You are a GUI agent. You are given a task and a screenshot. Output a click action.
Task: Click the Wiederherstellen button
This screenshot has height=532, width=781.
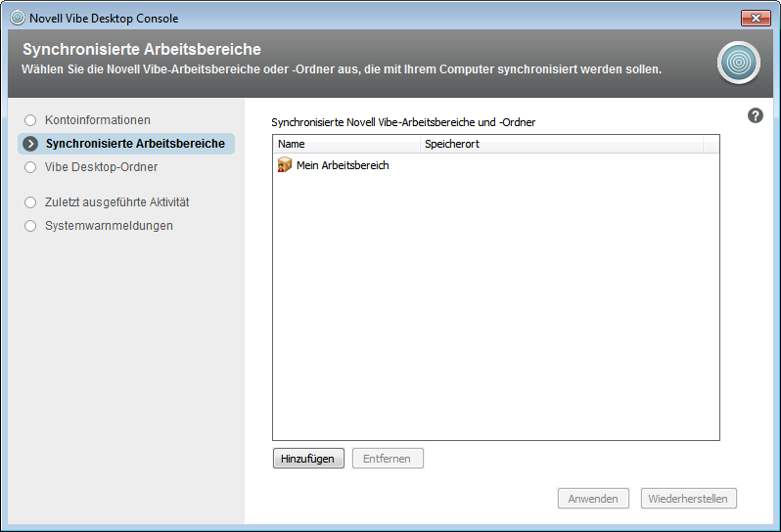(x=688, y=498)
